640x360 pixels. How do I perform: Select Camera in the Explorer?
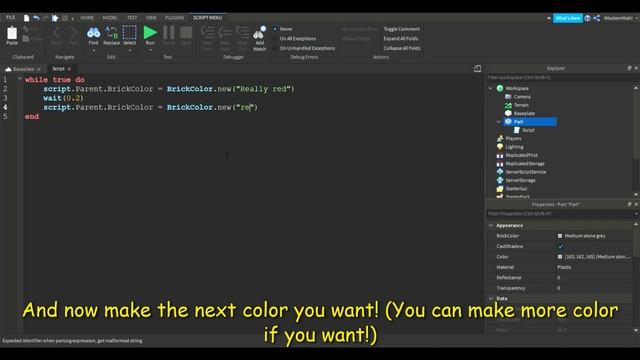click(x=522, y=97)
